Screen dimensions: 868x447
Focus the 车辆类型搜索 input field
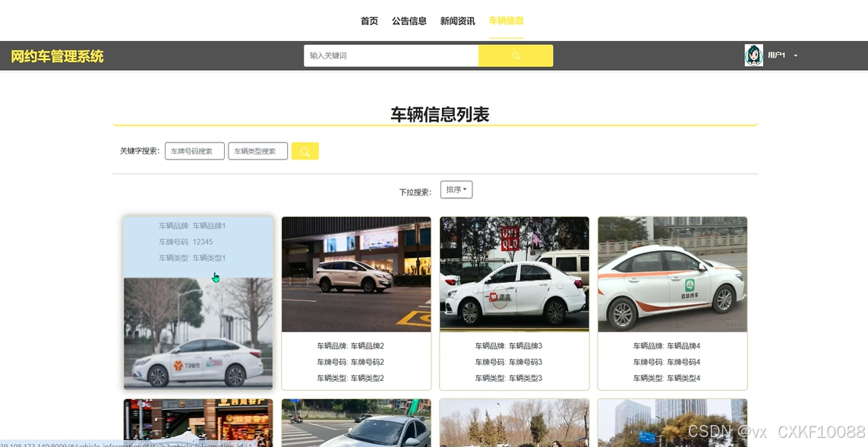click(258, 151)
